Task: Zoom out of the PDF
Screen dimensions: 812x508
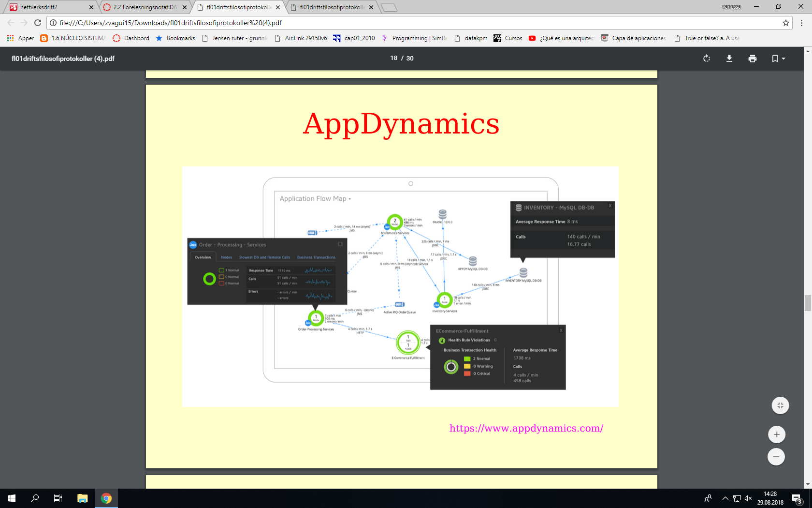Action: (776, 457)
